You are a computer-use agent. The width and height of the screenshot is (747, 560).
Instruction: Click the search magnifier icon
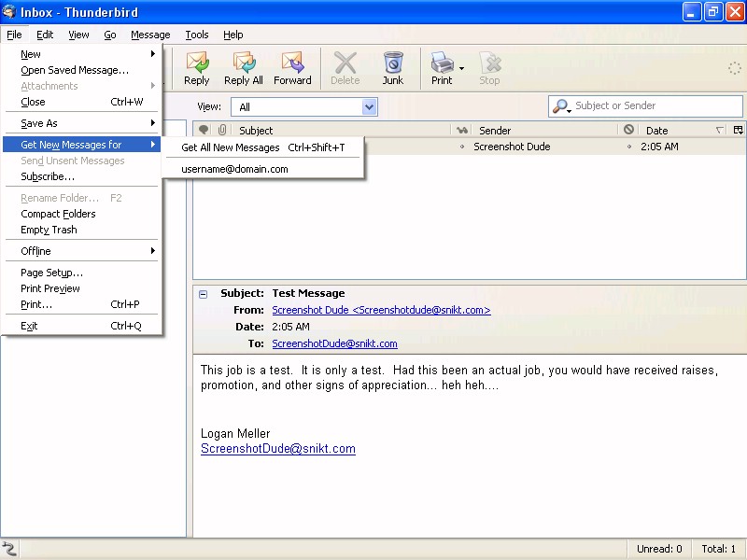point(561,106)
